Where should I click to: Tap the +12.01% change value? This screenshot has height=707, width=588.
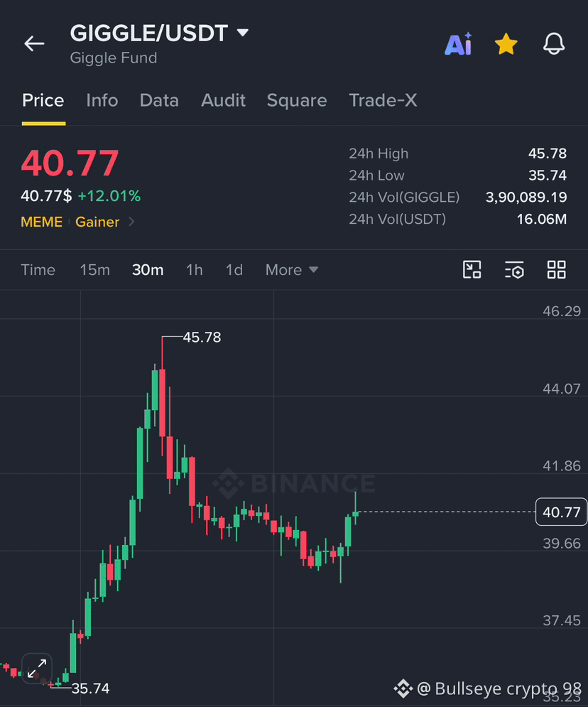click(109, 196)
